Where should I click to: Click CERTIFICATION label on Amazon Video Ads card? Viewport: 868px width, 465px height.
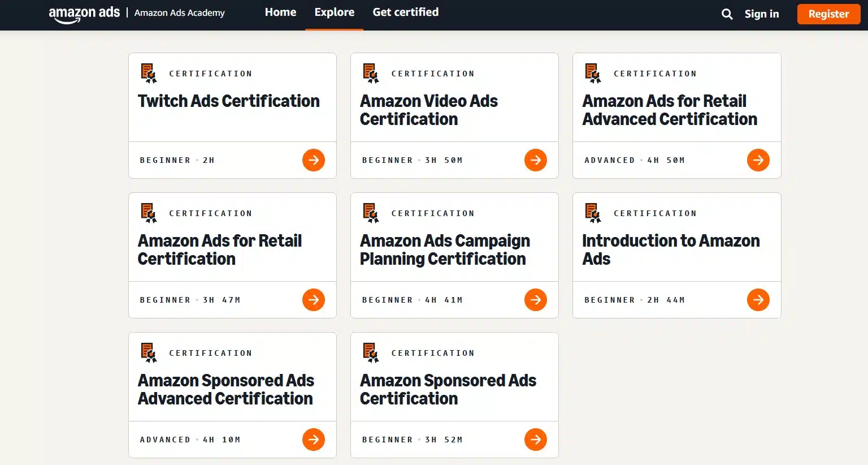pos(433,74)
